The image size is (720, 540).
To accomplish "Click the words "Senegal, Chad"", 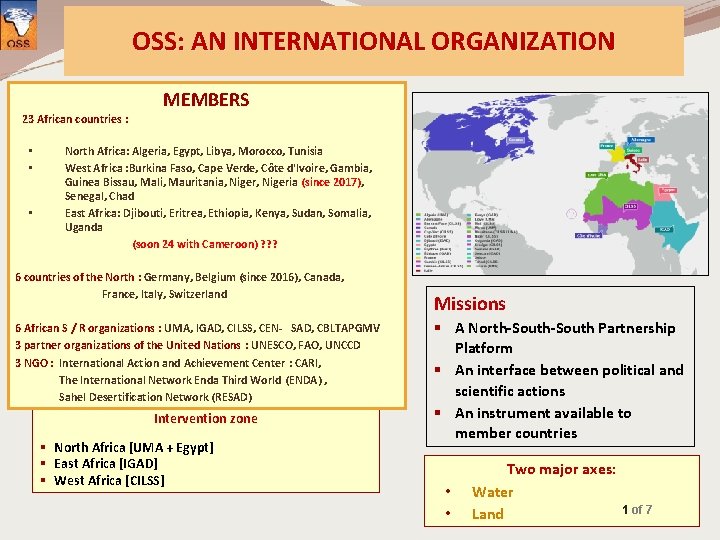I will click(100, 196).
